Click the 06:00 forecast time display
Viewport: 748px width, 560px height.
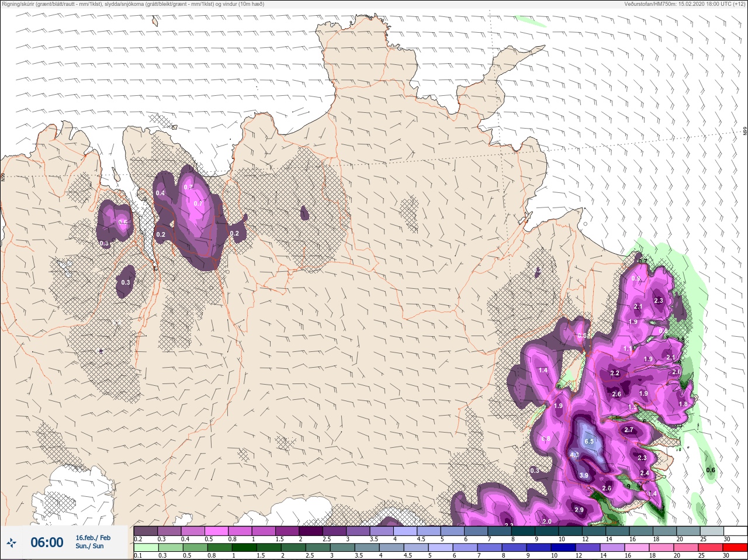click(47, 543)
